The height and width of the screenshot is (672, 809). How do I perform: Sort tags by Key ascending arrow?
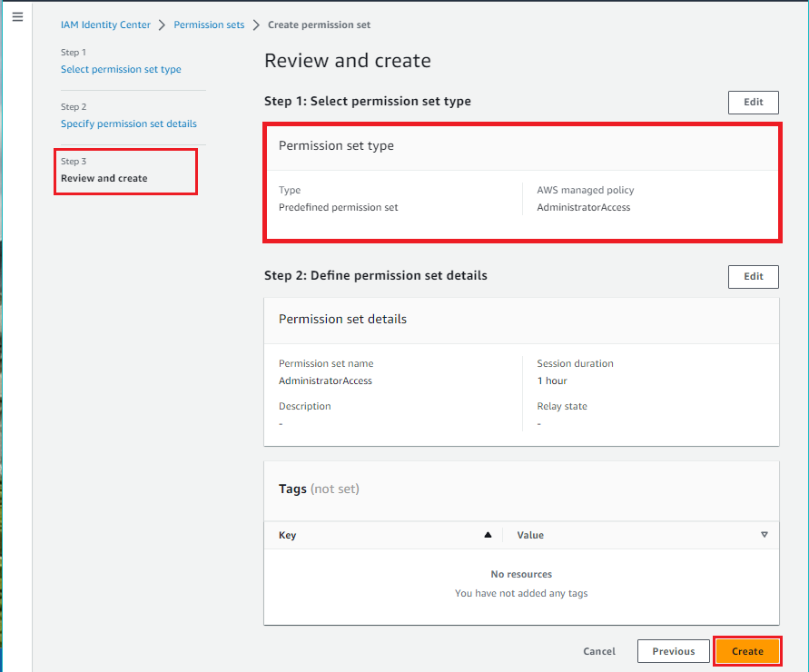tap(488, 535)
